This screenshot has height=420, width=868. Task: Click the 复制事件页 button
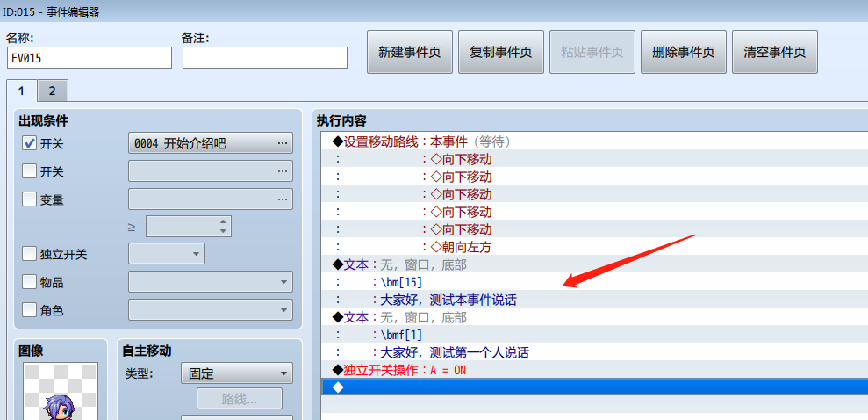(x=501, y=52)
